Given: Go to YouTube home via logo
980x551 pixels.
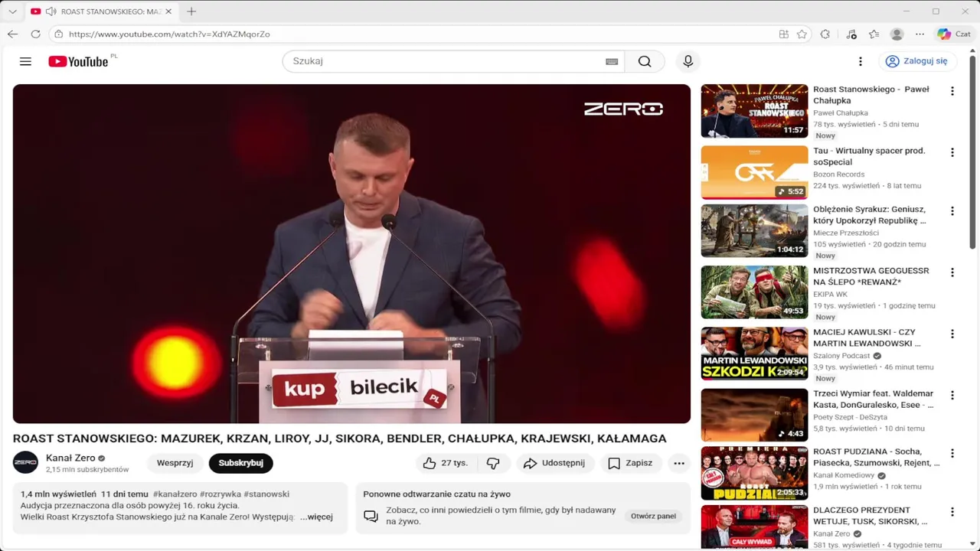Looking at the screenshot, I should tap(78, 61).
